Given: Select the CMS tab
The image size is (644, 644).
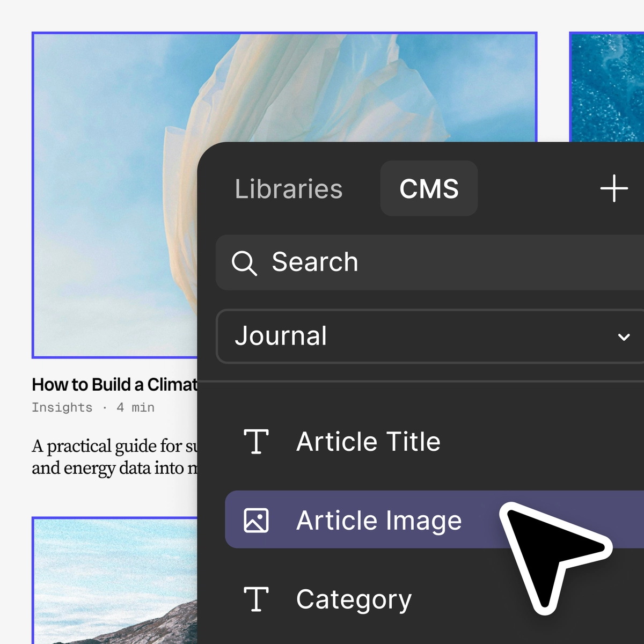Looking at the screenshot, I should point(429,188).
